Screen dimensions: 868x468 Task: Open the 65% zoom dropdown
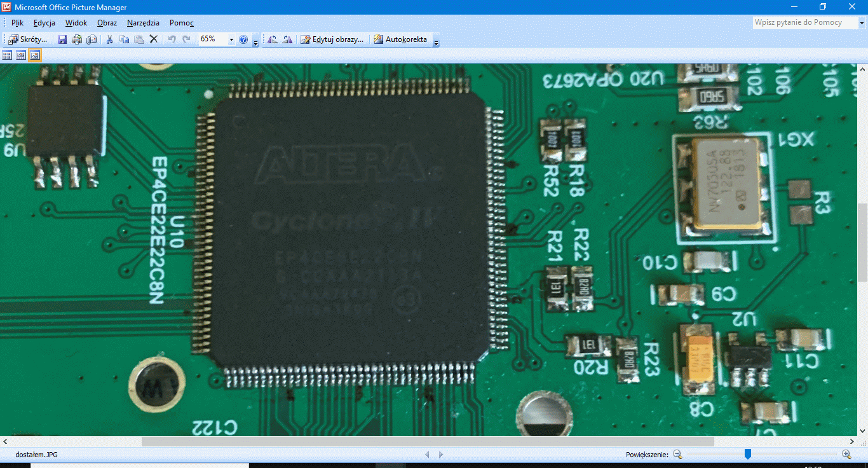click(231, 39)
